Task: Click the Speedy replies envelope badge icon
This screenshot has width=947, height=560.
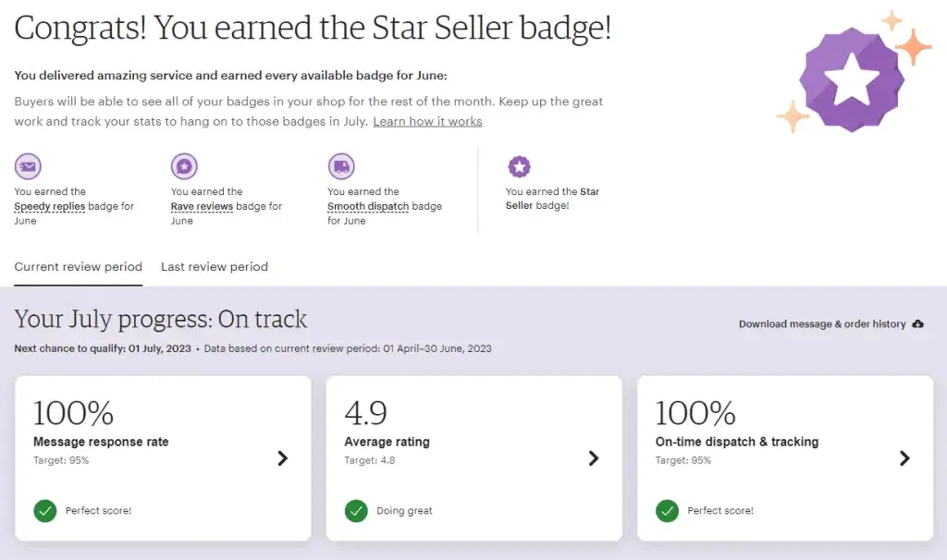Action: coord(28,167)
